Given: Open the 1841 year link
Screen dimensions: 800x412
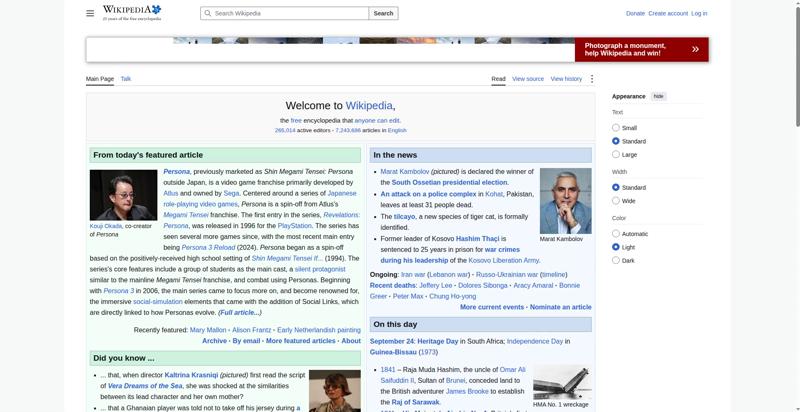Looking at the screenshot, I should (388, 369).
